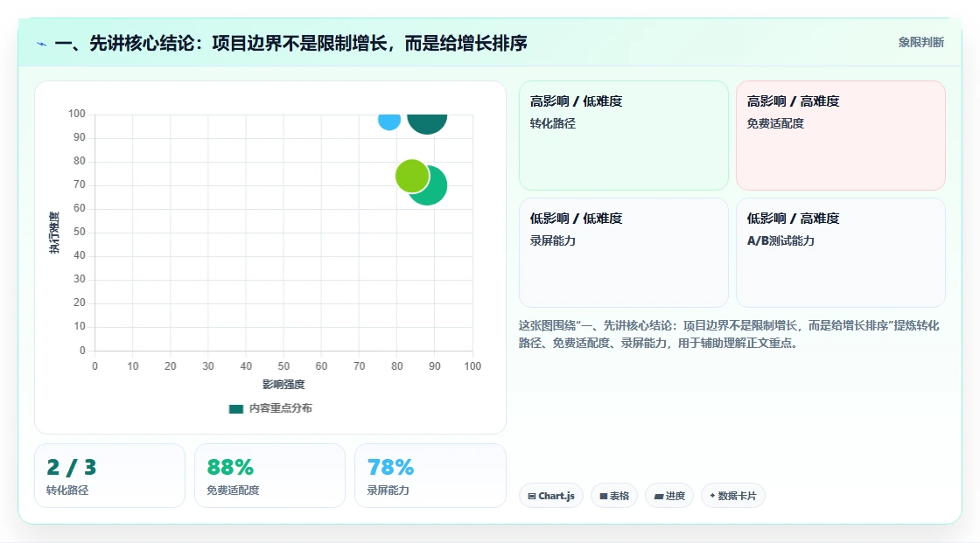Click the 象限判断 label in the header
Screen dimensions: 980x543
click(x=920, y=43)
